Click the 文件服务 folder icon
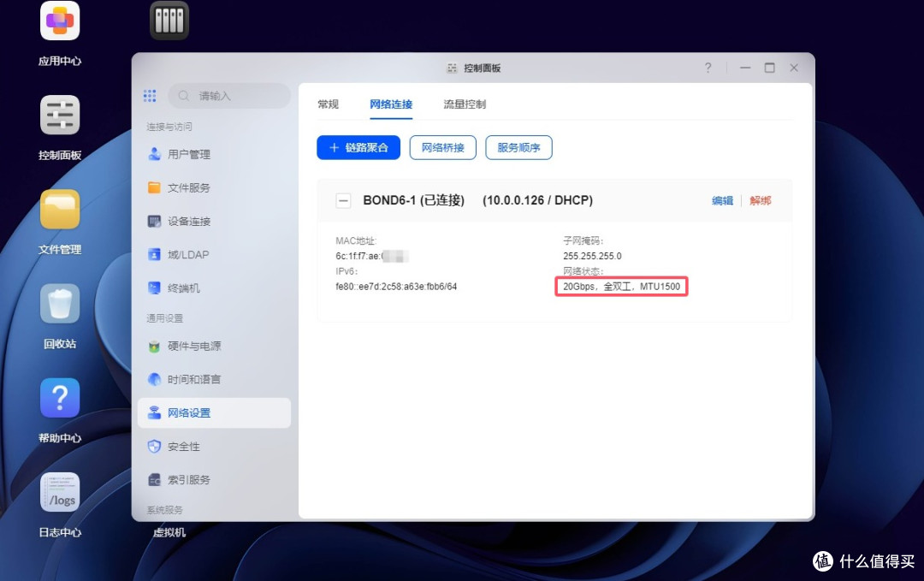Viewport: 924px width, 581px height. pyautogui.click(x=154, y=188)
